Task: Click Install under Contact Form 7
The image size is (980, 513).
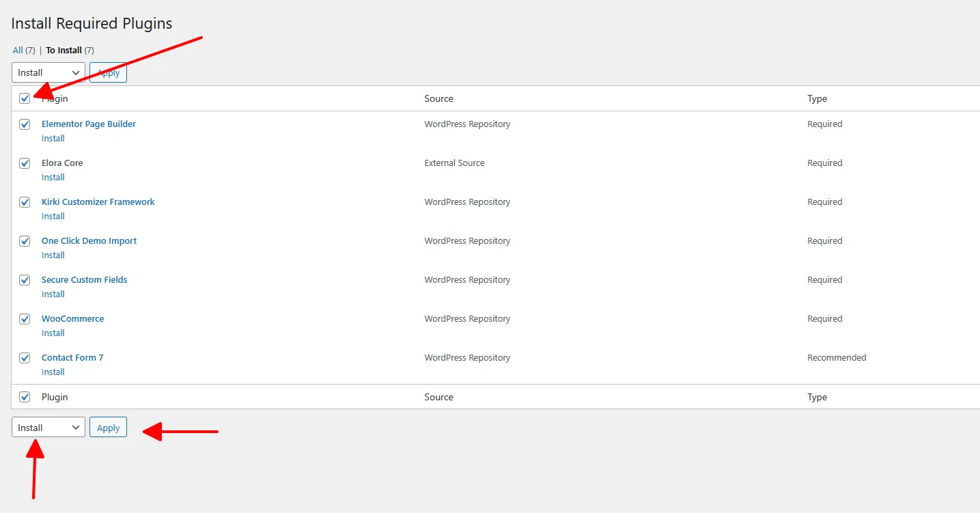Action: click(x=53, y=372)
